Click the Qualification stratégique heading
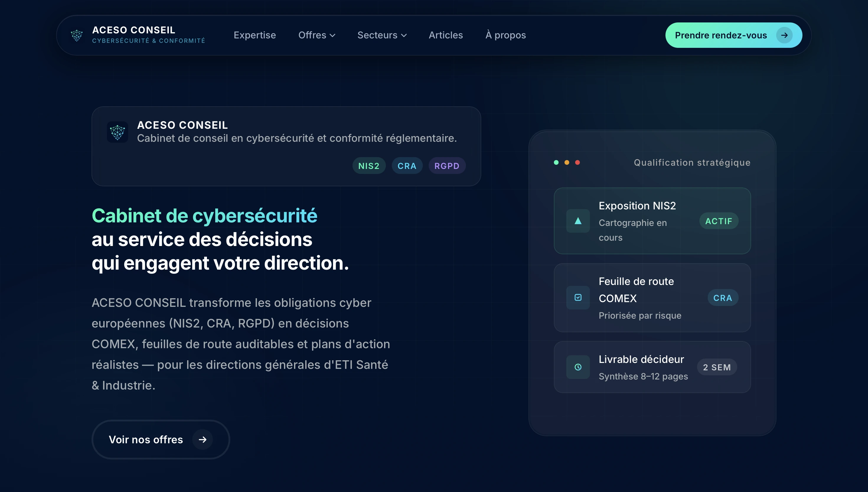 point(692,162)
